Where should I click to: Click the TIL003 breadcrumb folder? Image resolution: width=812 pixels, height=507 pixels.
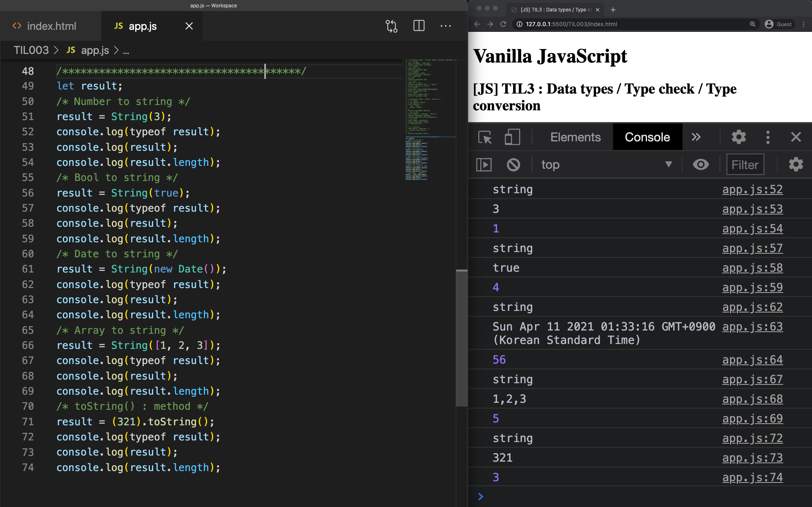(31, 50)
